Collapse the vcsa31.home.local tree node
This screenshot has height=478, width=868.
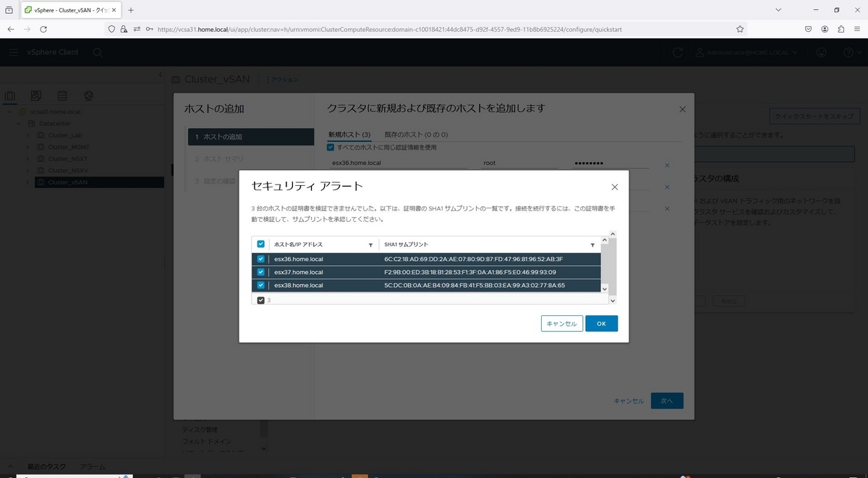[x=9, y=112]
